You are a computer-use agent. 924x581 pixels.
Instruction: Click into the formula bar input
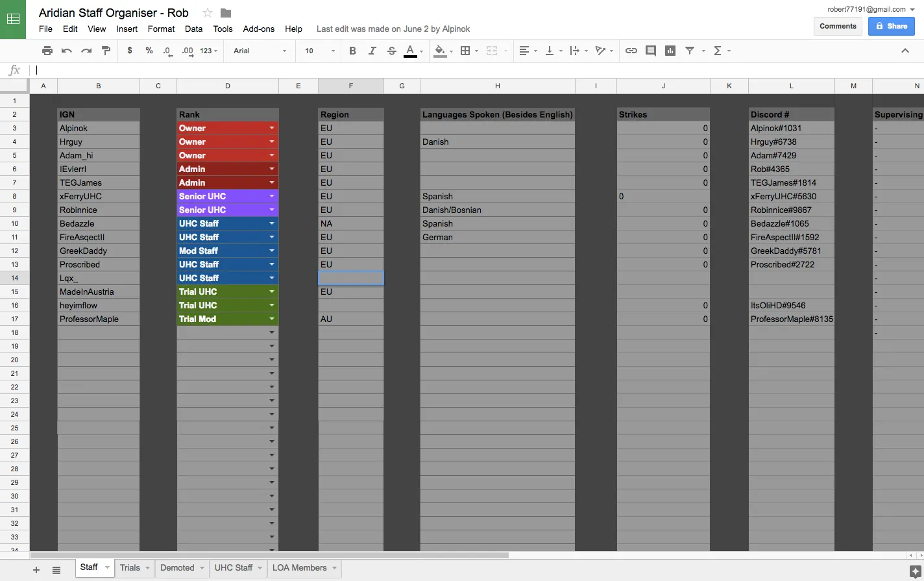tap(454, 70)
